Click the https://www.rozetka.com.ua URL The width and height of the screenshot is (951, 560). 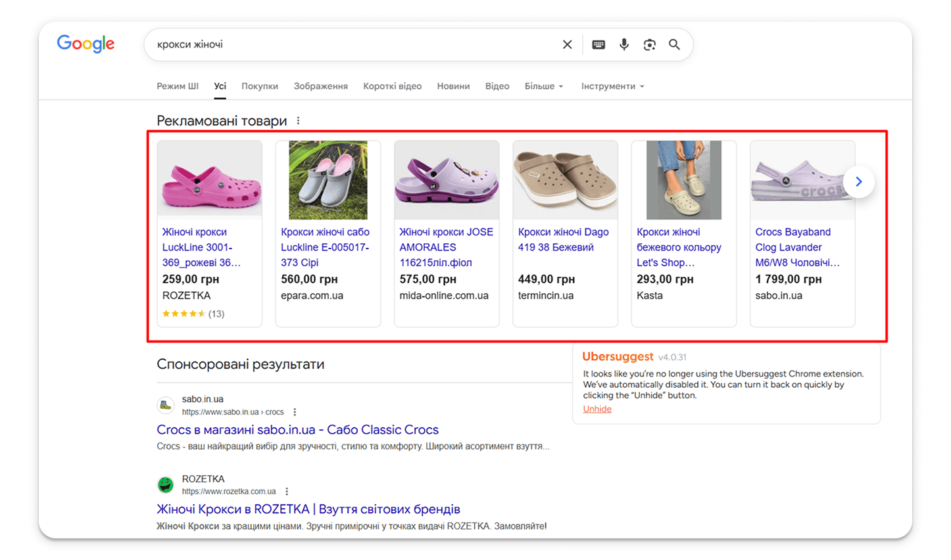229,492
